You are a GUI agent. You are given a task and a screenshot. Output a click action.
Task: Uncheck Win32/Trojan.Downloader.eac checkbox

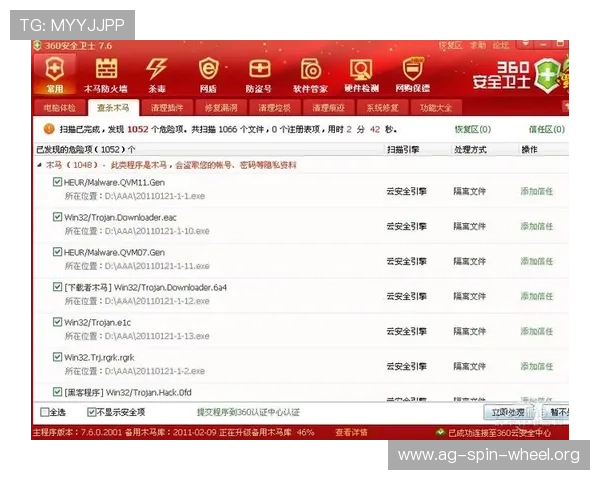coord(57,217)
